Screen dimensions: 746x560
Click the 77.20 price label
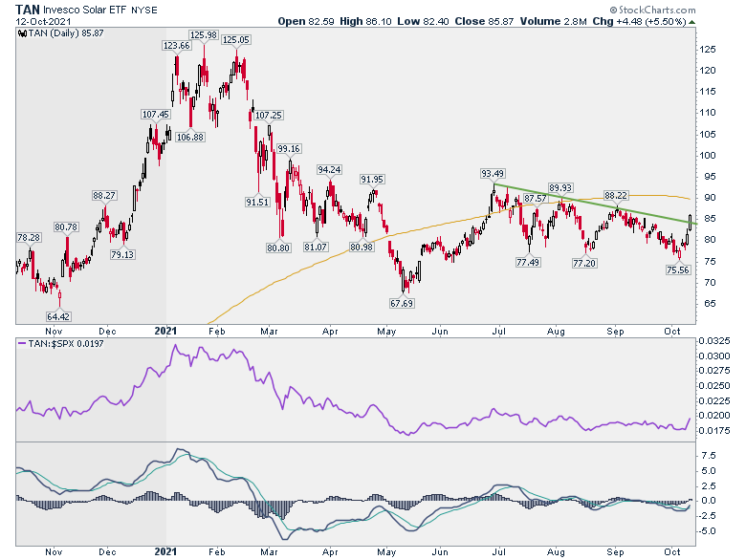584,263
